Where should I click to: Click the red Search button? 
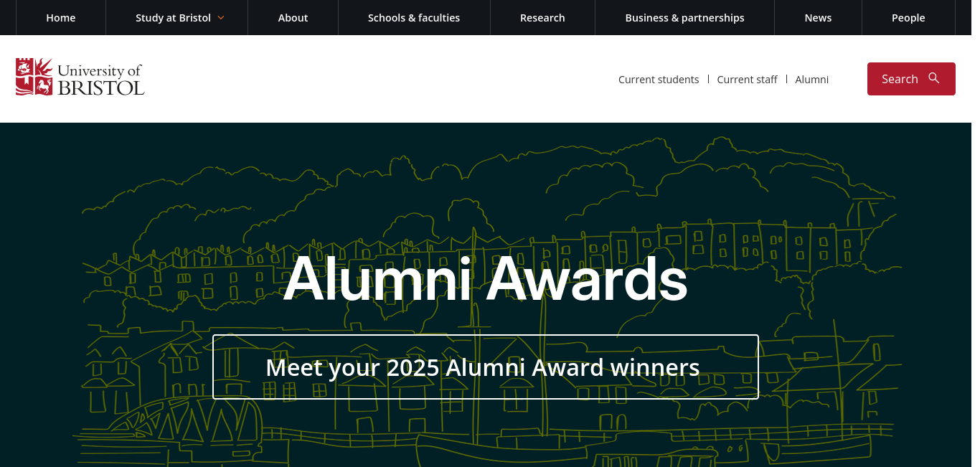point(911,79)
